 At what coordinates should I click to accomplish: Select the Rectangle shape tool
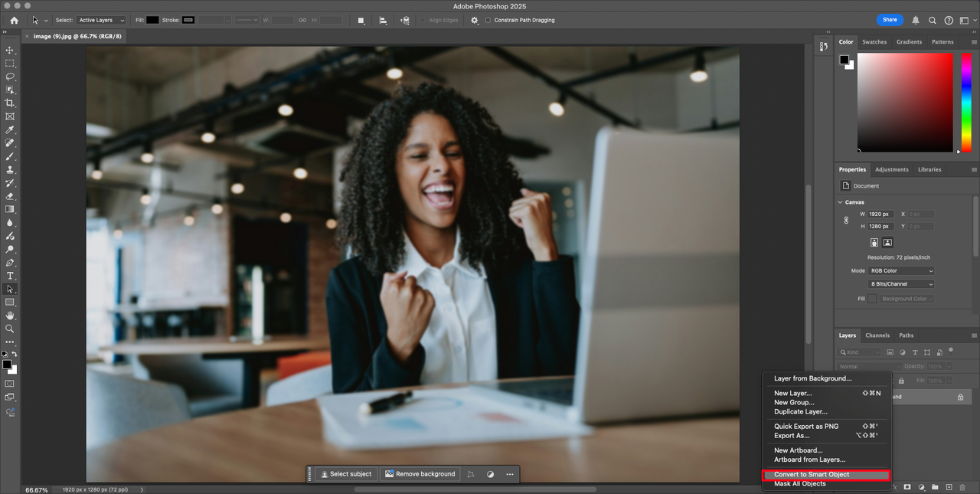coord(10,303)
